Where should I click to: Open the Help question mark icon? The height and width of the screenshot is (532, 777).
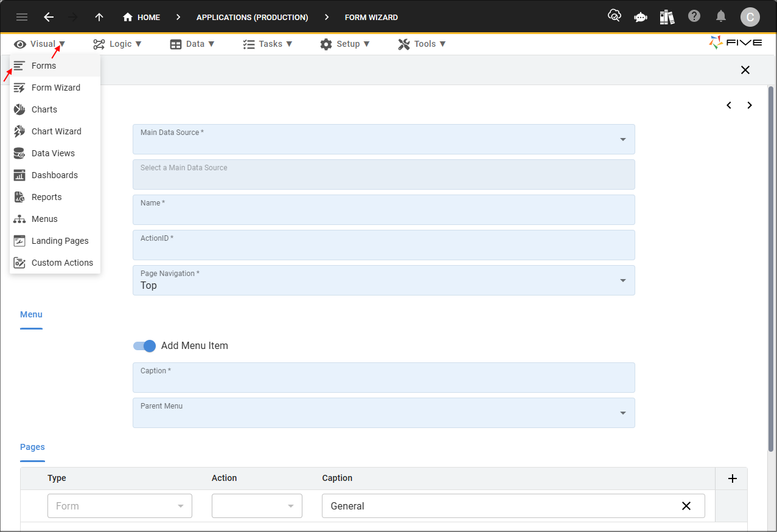[x=694, y=16]
